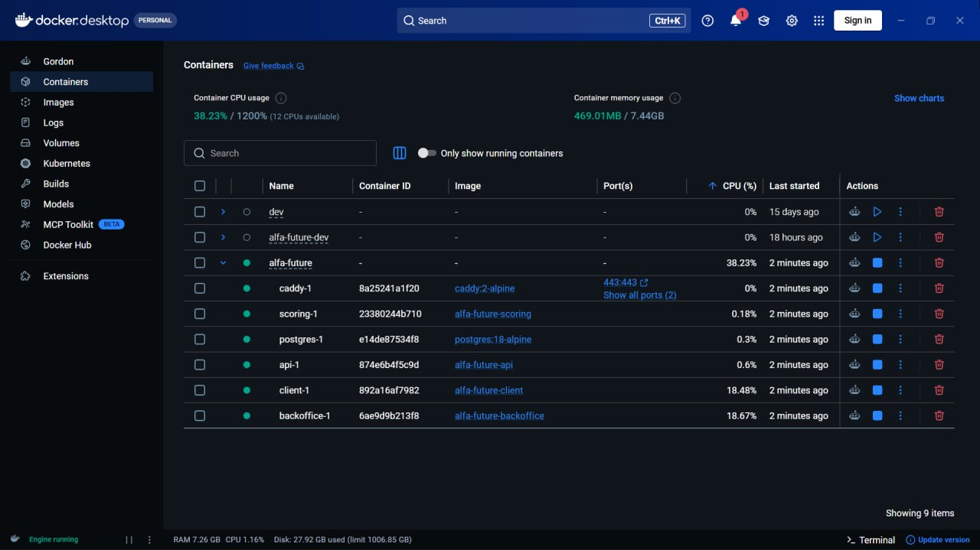Open MCP Toolkit in the sidebar
This screenshot has height=550, width=980.
click(81, 225)
